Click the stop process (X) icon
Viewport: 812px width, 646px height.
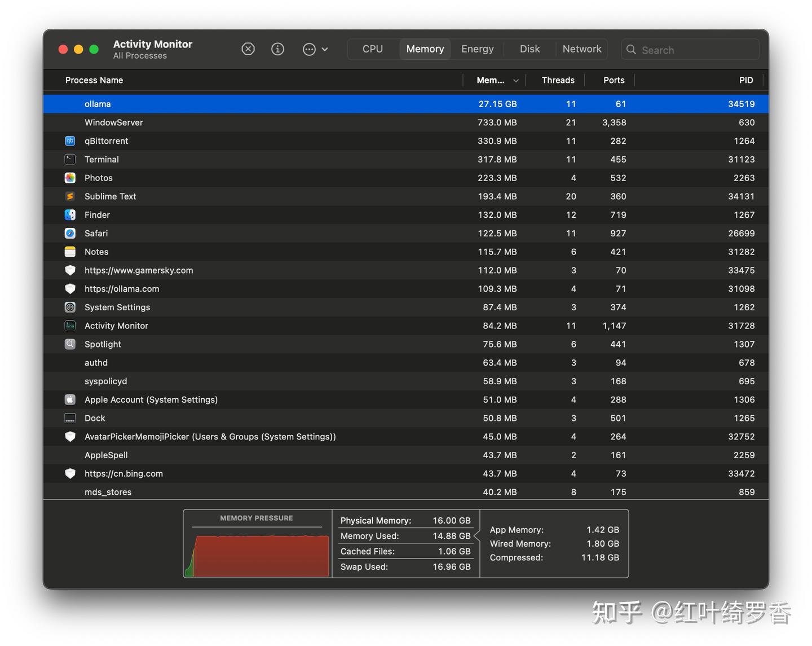(248, 49)
